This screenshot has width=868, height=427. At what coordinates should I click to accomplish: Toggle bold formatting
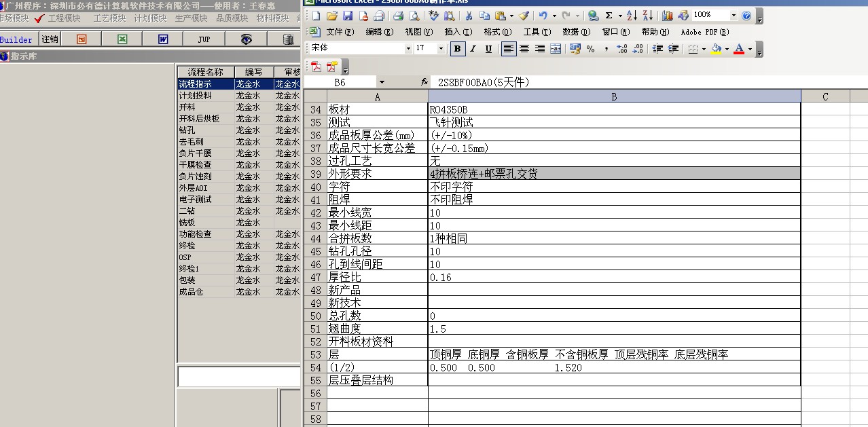point(457,48)
